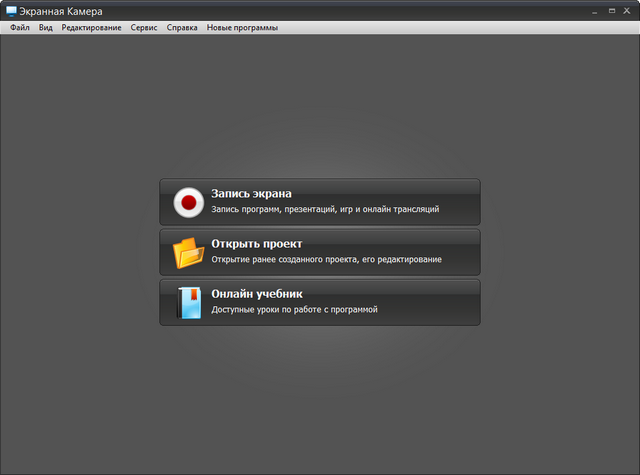Click 'Открытие ранее созданного проекта' description text
Screen dimensions: 640x475
pyautogui.click(x=326, y=260)
